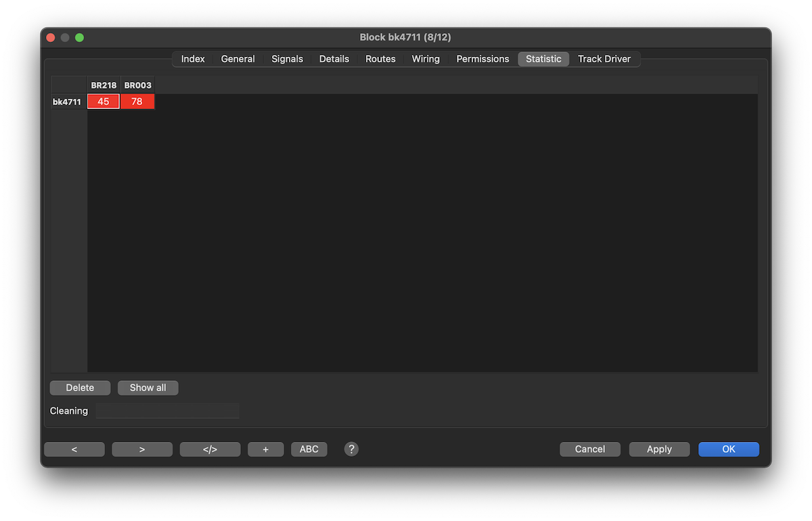Image resolution: width=812 pixels, height=521 pixels.
Task: Click the help question mark icon
Action: pos(351,449)
